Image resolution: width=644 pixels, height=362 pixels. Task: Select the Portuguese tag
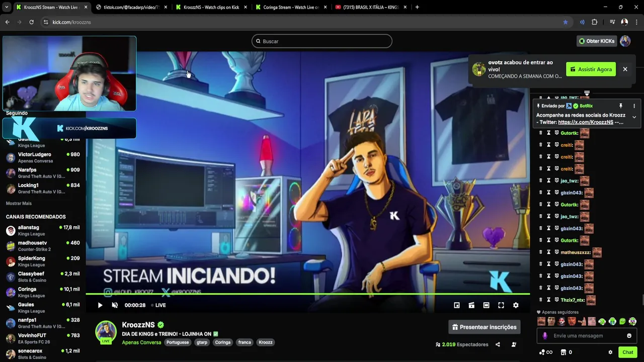(x=178, y=342)
